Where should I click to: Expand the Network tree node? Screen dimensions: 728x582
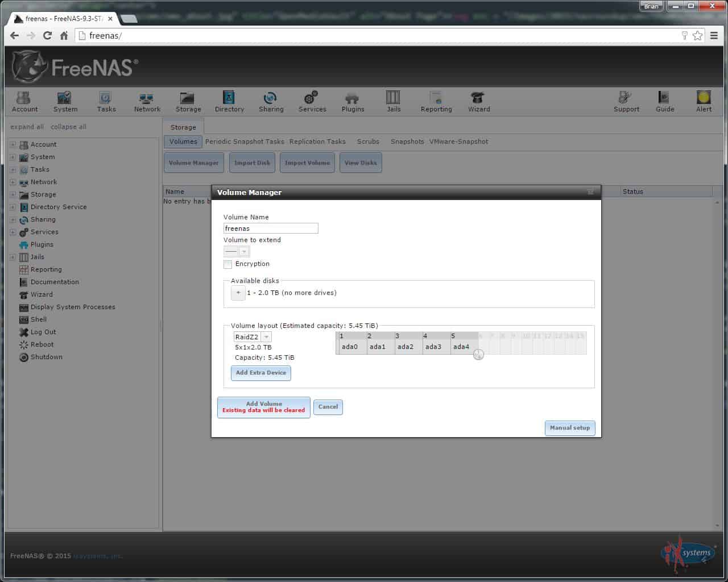tap(13, 182)
